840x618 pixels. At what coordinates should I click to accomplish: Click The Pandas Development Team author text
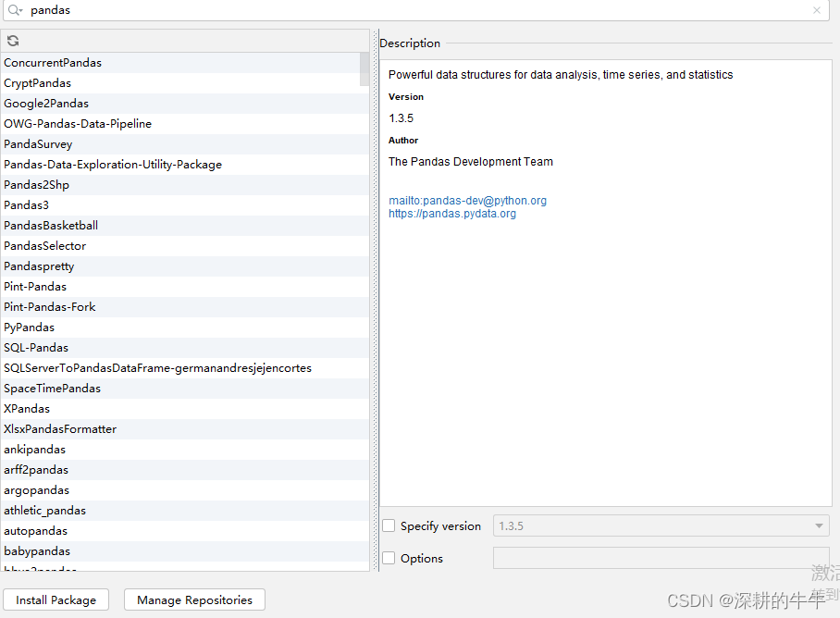470,162
